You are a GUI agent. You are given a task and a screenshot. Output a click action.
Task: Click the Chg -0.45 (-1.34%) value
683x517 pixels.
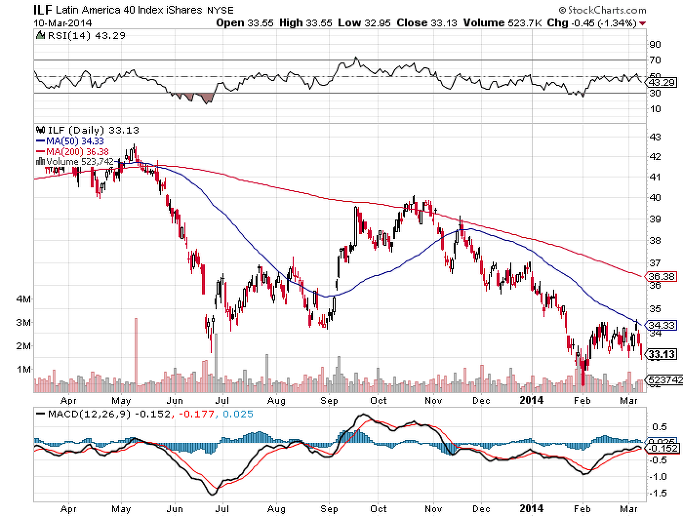592,23
